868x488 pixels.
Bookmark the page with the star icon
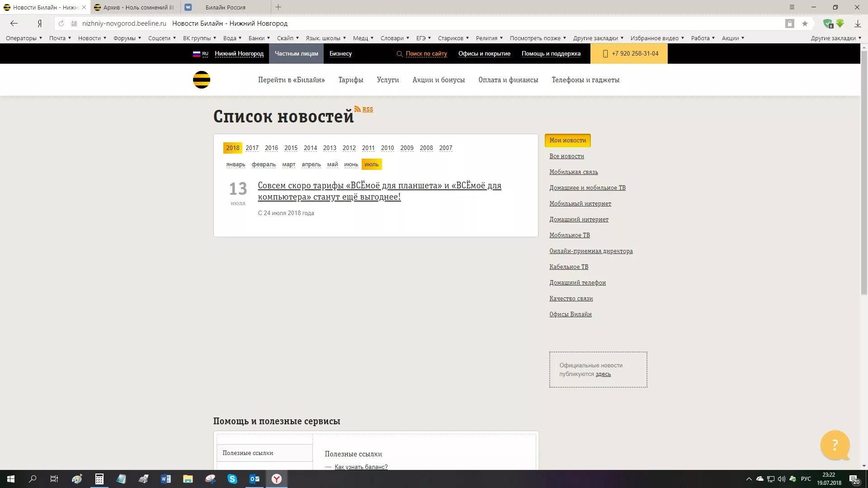805,23
